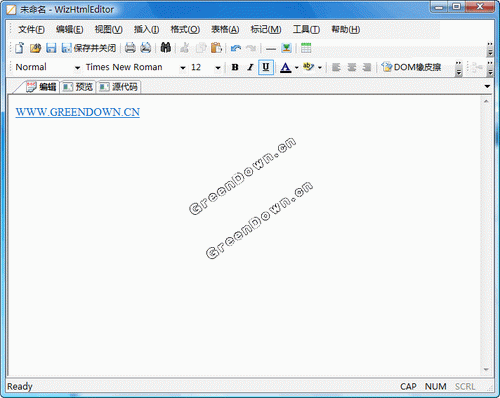The image size is (500, 398).
Task: Click the Open file folder icon
Action: pos(35,48)
